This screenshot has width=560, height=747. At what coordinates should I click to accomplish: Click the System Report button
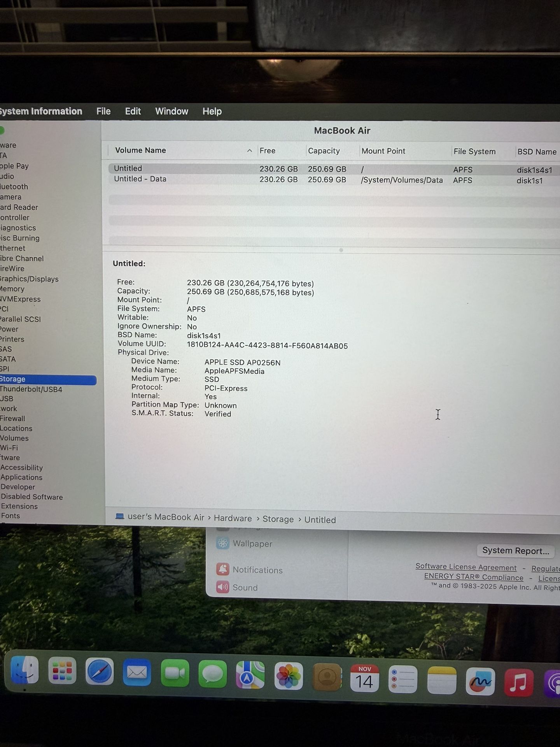click(x=516, y=551)
